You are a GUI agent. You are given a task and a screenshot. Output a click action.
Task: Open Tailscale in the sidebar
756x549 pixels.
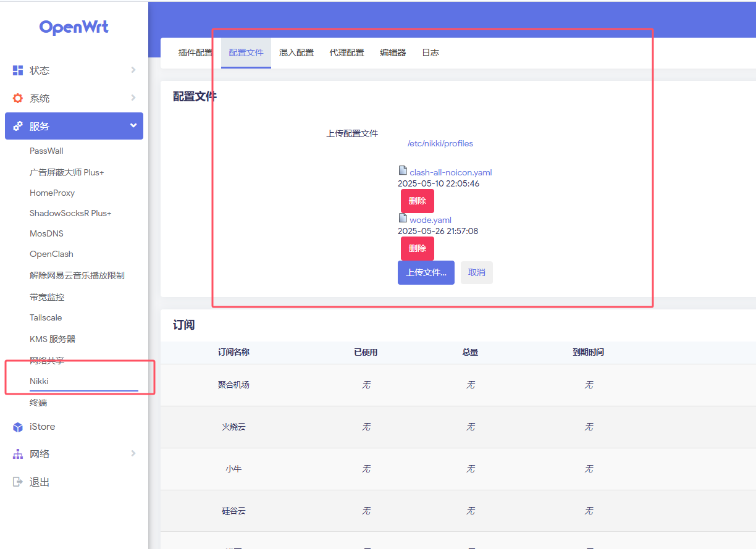pos(46,317)
